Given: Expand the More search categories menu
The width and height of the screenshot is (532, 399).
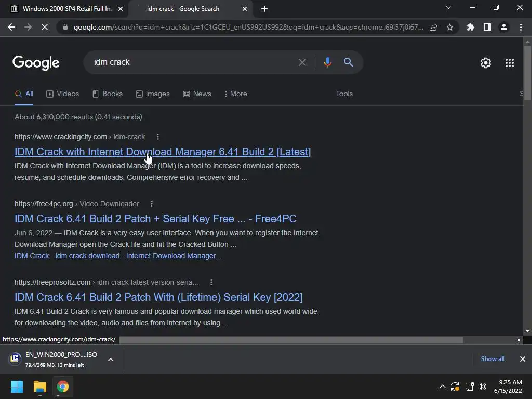Looking at the screenshot, I should (x=236, y=94).
